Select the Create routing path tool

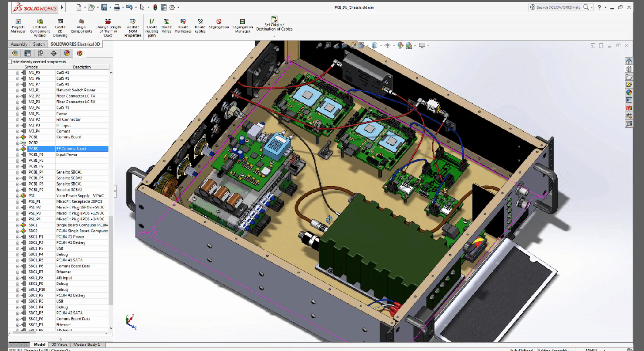[151, 26]
